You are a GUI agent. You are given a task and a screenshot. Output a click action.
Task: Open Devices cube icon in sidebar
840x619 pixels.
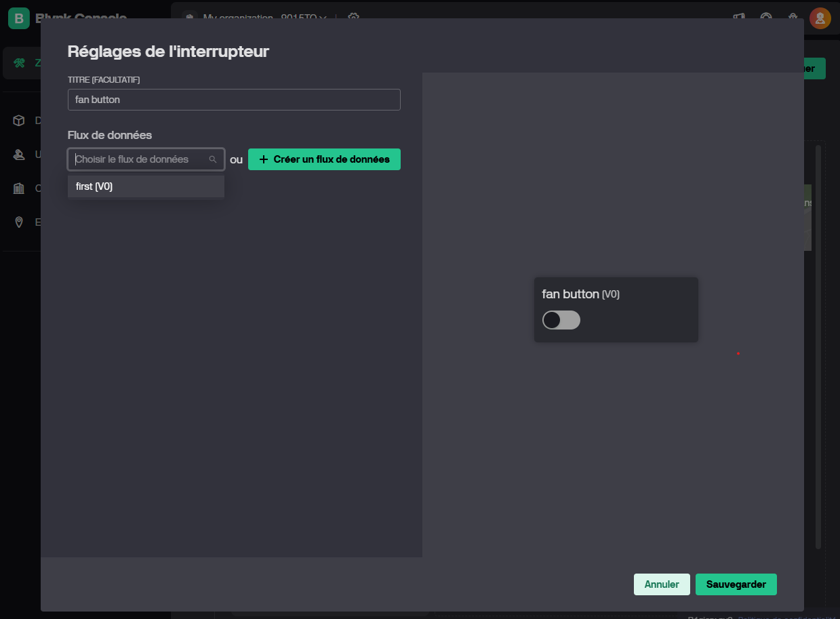(19, 121)
